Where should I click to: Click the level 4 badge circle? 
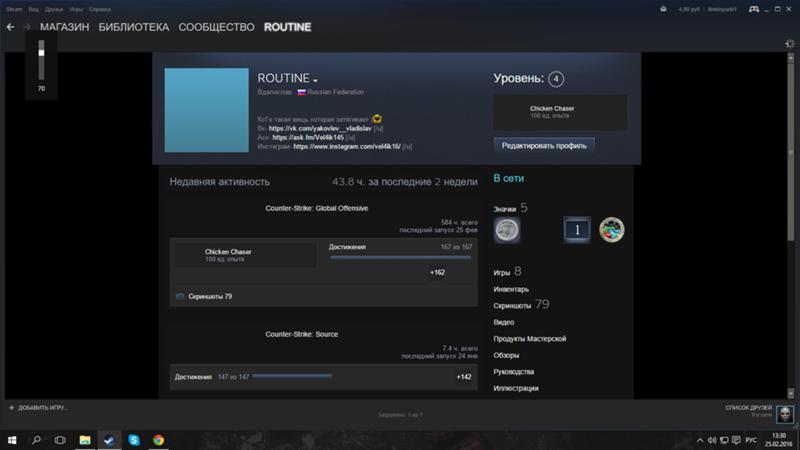click(556, 79)
